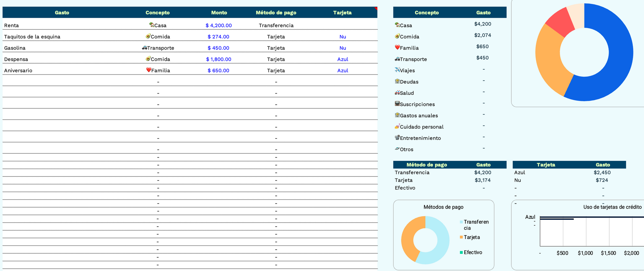Click the red comment indicator on Tarjeta header
This screenshot has height=271, width=644.
point(376,8)
